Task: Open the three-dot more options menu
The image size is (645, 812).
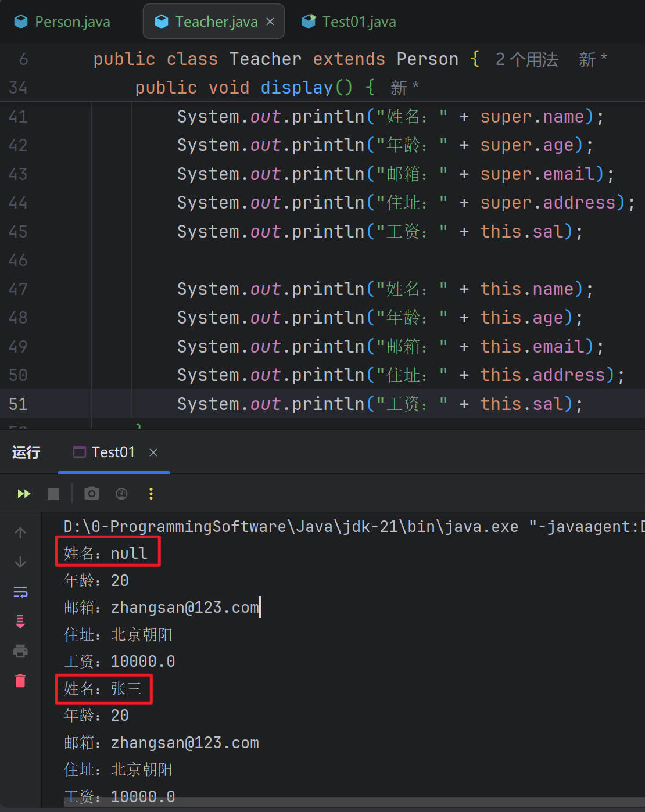Action: point(151,494)
